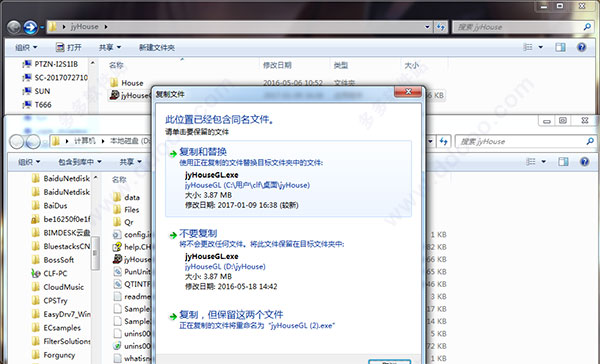Click the lower window sidebar scrollbar thumb
The height and width of the screenshot is (364, 600).
tap(95, 253)
